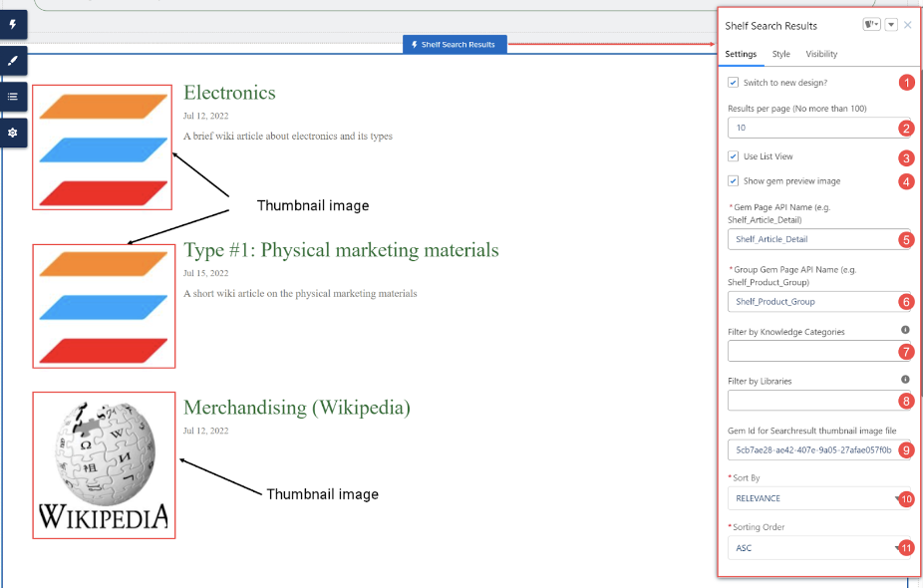Open the Page Structure list icon

[13, 97]
